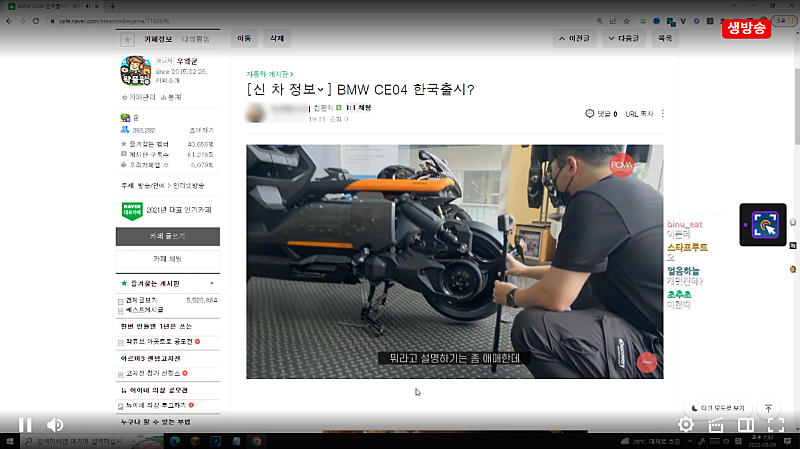Switch to 카페정보 tab

[x=158, y=39]
